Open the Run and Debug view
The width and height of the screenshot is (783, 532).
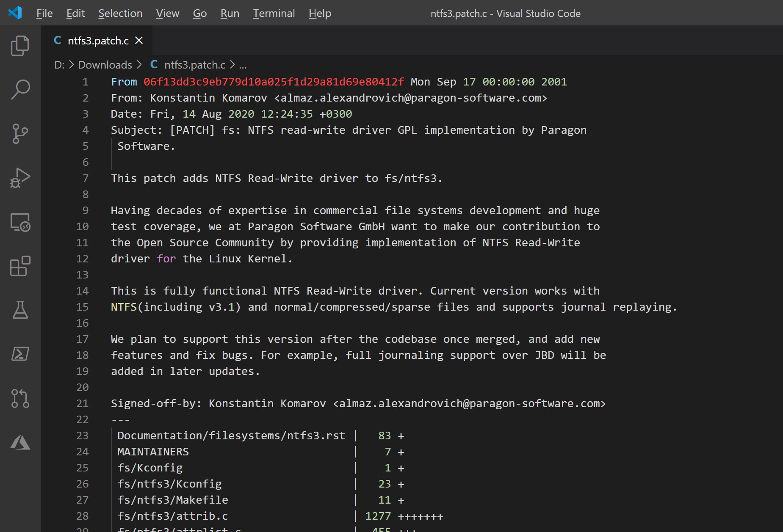pyautogui.click(x=20, y=178)
